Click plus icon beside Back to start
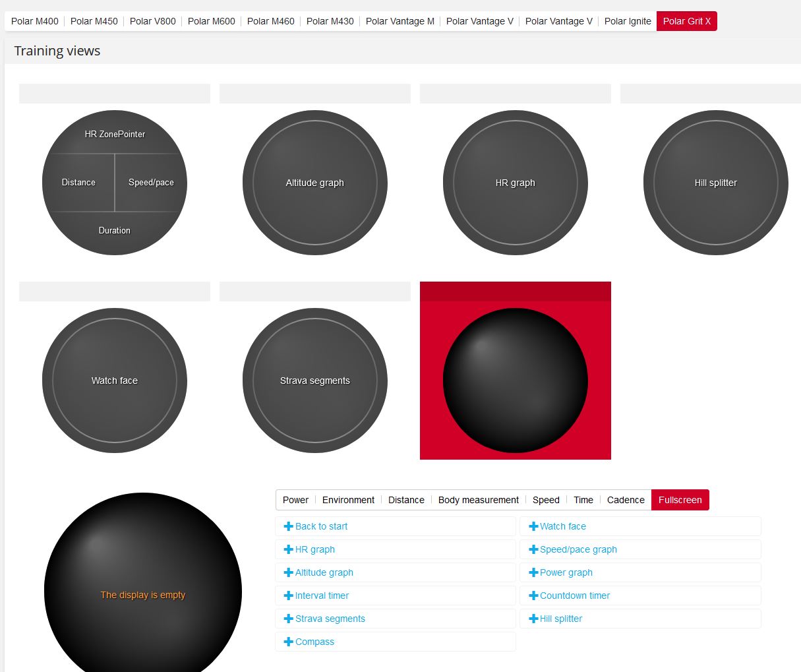The image size is (801, 672). 288,526
